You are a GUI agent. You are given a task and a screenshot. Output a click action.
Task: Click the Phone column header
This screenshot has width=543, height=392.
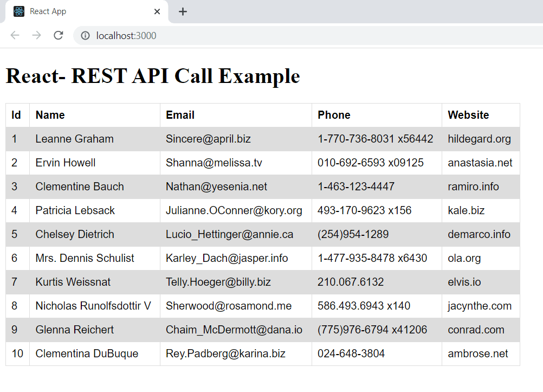tap(334, 115)
